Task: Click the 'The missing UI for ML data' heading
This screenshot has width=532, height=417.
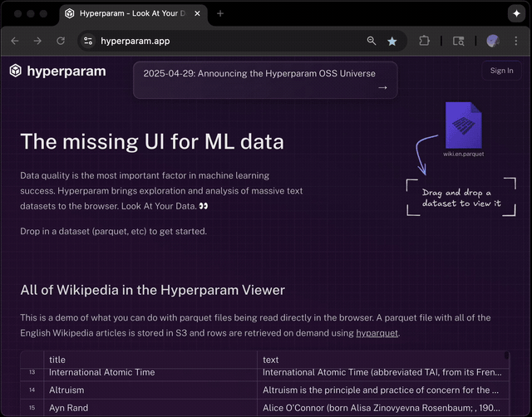Action: [152, 141]
